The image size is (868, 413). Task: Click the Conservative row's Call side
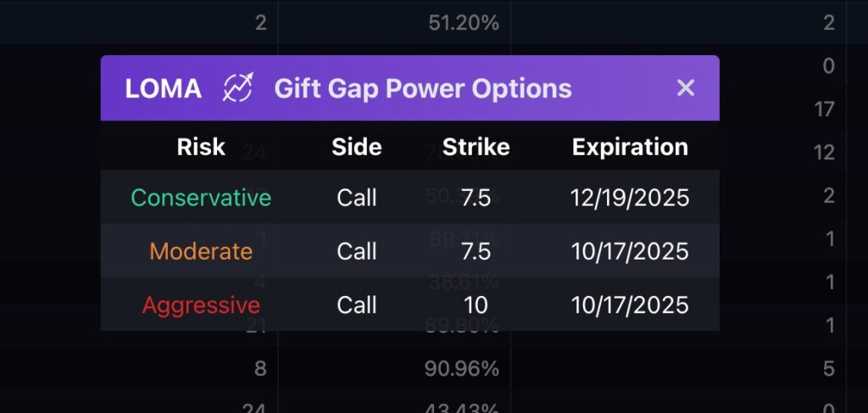357,198
